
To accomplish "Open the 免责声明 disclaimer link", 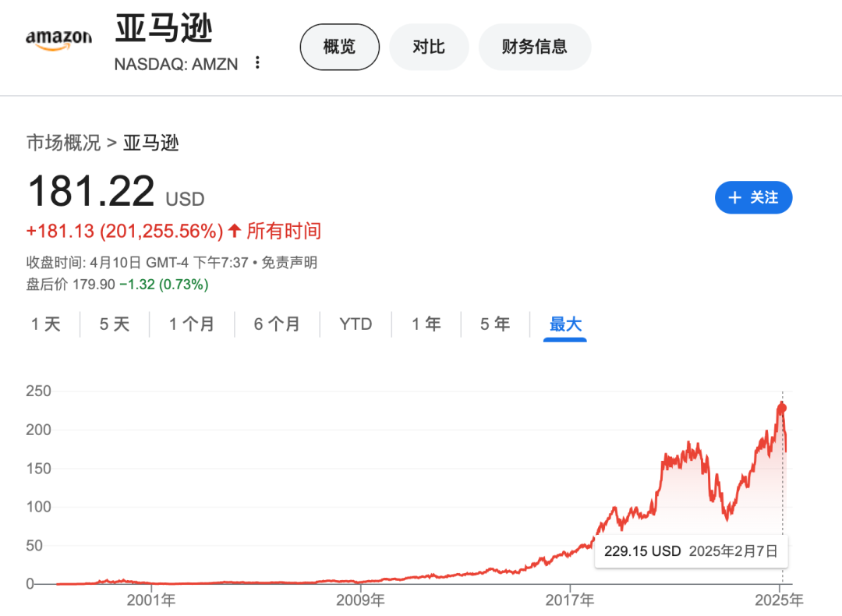I will pyautogui.click(x=289, y=263).
